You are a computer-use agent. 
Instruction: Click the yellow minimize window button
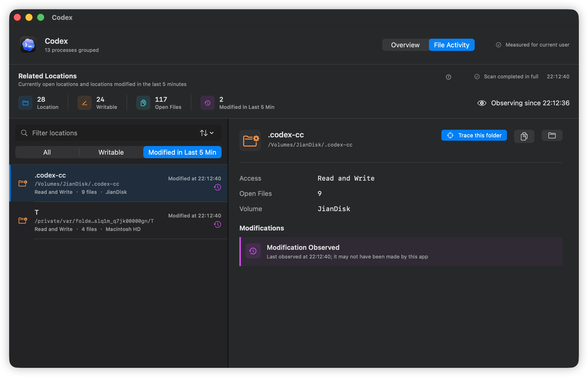29,17
